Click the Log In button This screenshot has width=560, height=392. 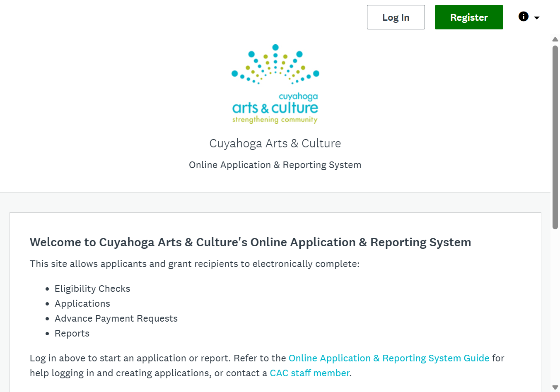point(396,17)
